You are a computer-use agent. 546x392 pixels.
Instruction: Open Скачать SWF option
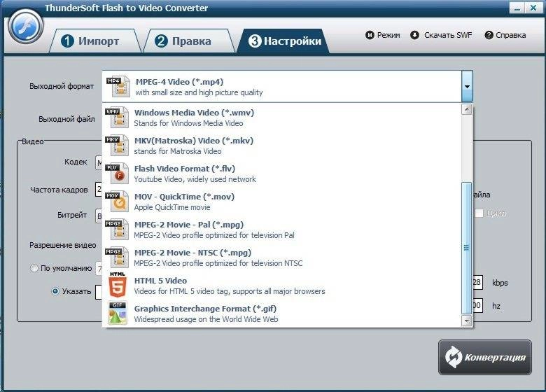[x=441, y=35]
